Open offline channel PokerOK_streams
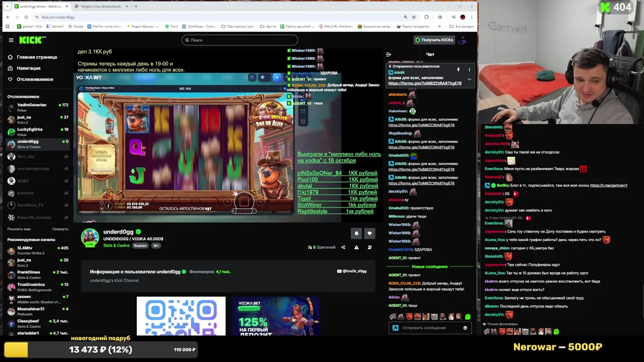Image resolution: width=644 pixels, height=362 pixels. [x=37, y=218]
